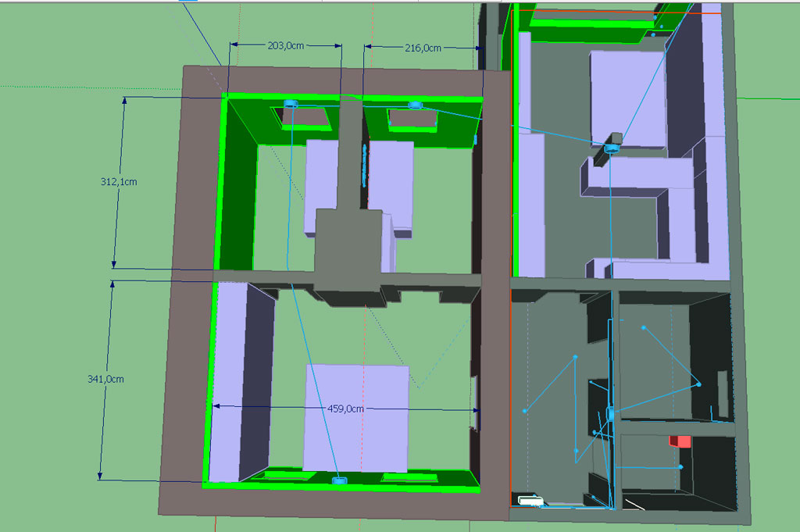The image size is (800, 532).
Task: Select the right purple bed in upper room
Action: (x=391, y=188)
